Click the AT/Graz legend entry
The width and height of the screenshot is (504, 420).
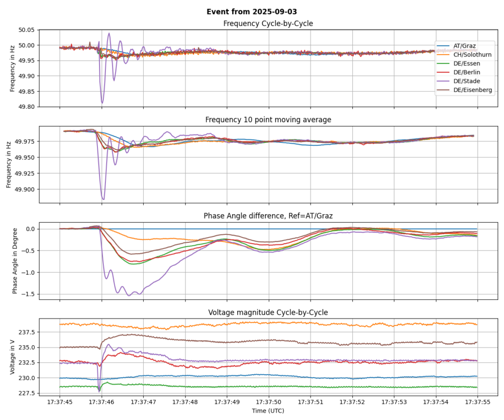pos(465,46)
